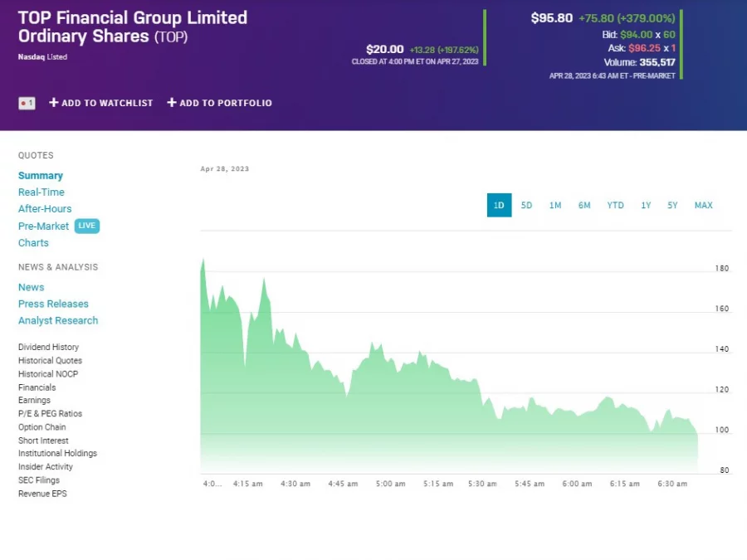Select the YTD chart range

coord(615,206)
